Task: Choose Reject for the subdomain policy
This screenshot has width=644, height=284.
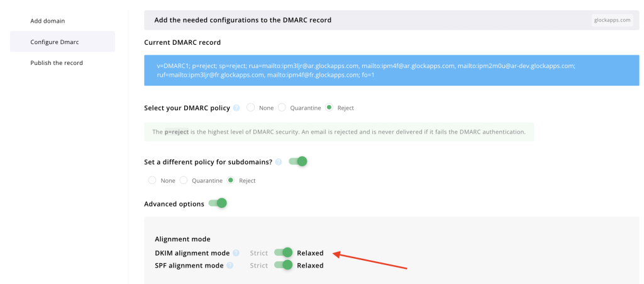Action: [231, 181]
